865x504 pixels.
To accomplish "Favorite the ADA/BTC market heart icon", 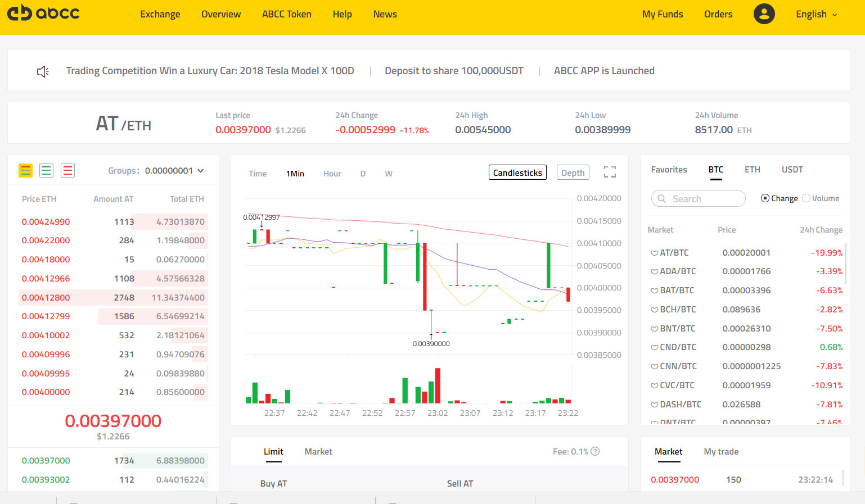I will pos(654,272).
